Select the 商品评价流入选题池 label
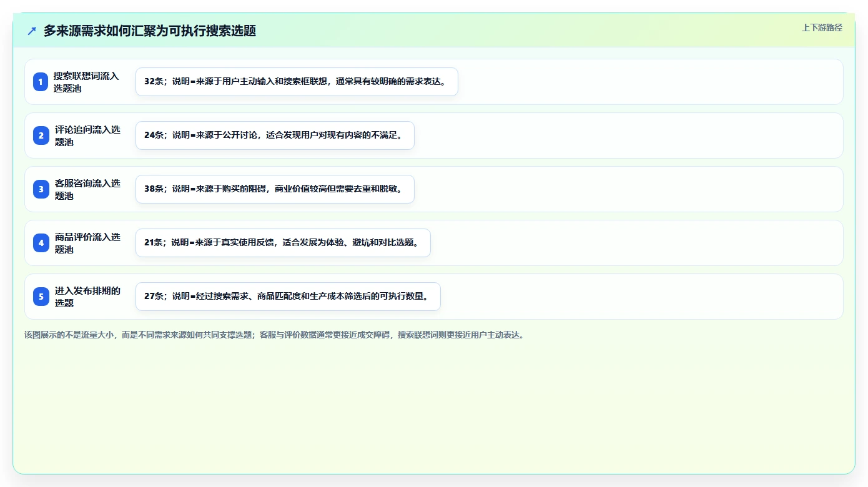 tap(87, 243)
